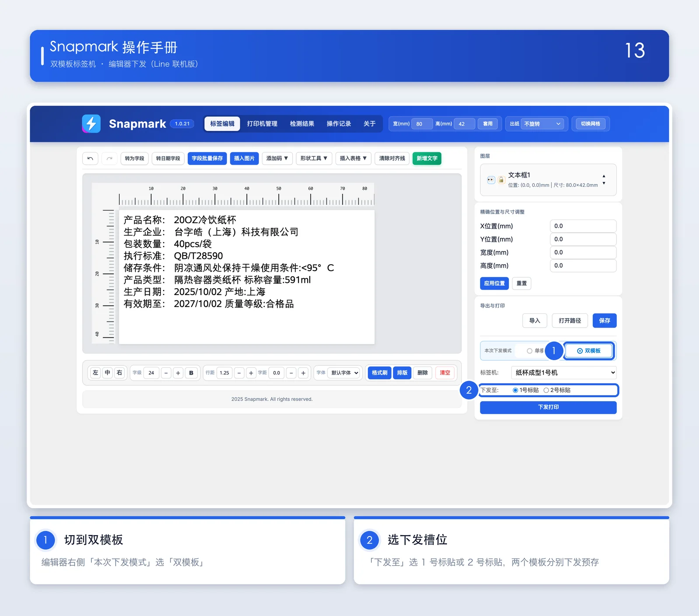Align text left with 左 button
Image resolution: width=699 pixels, height=616 pixels.
click(95, 373)
